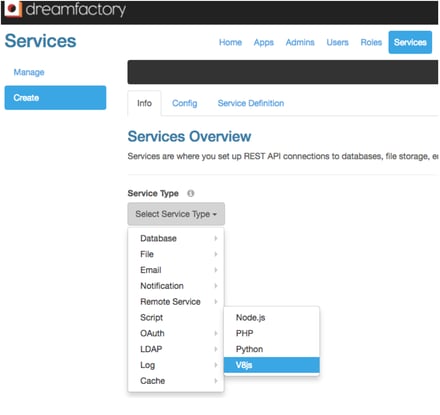This screenshot has height=415, width=440.
Task: Click the Manage sidebar link
Action: point(29,72)
